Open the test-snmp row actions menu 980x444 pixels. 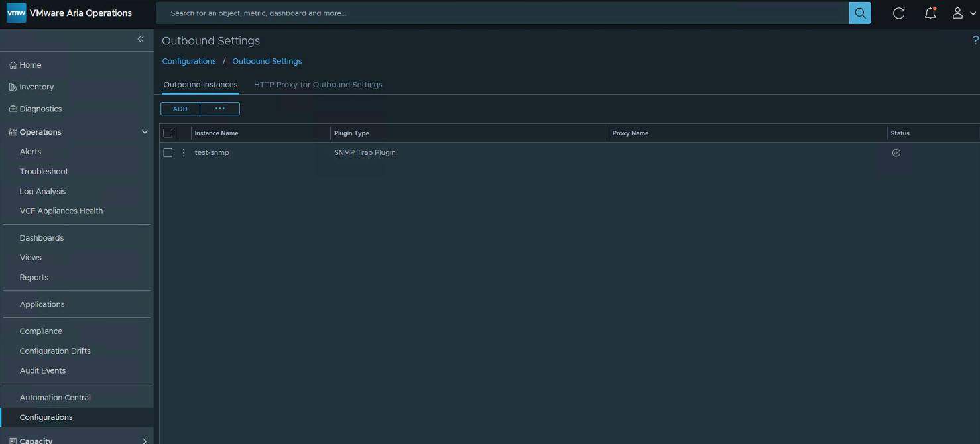pyautogui.click(x=184, y=153)
